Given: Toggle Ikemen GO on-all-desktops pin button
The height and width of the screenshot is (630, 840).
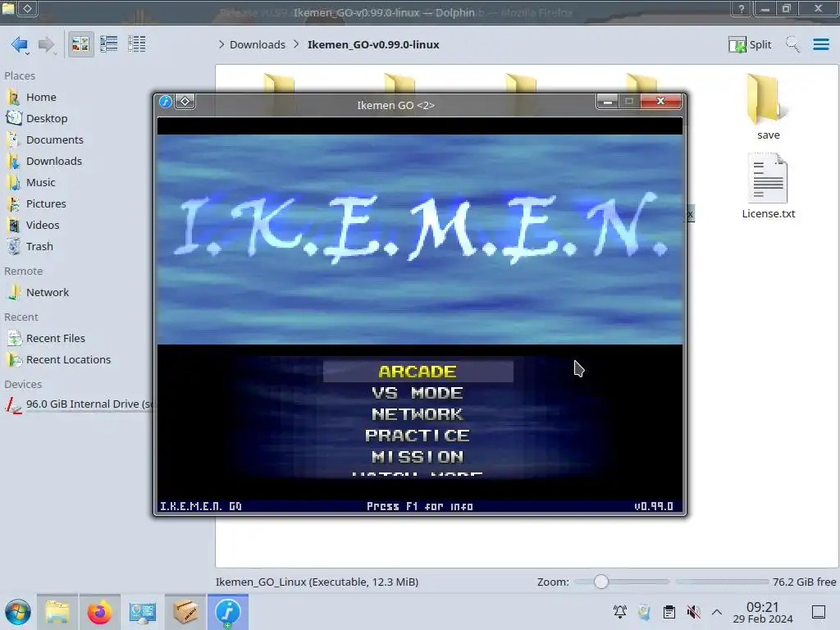Looking at the screenshot, I should 185,101.
